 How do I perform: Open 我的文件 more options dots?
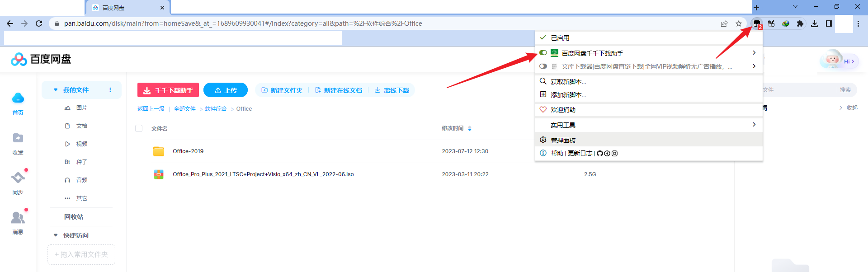(x=110, y=90)
